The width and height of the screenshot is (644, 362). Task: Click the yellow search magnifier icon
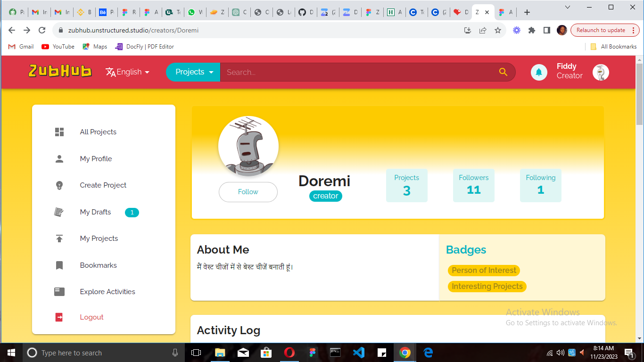click(503, 72)
